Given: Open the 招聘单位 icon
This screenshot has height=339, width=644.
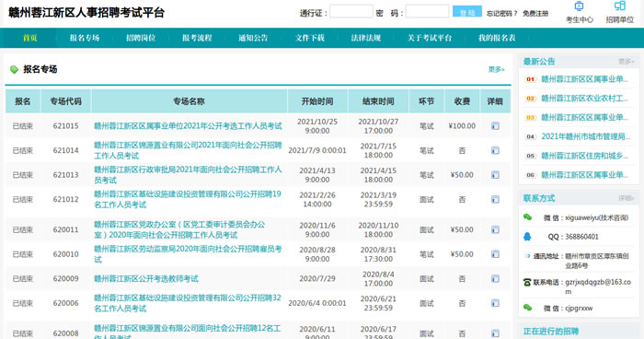Looking at the screenshot, I should point(620,6).
